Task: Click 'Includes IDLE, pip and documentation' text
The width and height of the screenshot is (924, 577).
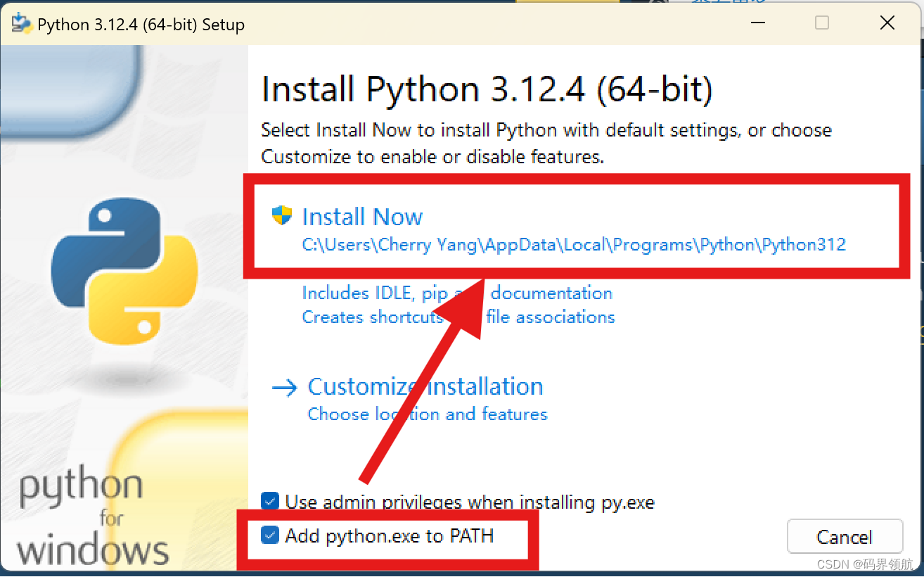Action: pos(457,293)
